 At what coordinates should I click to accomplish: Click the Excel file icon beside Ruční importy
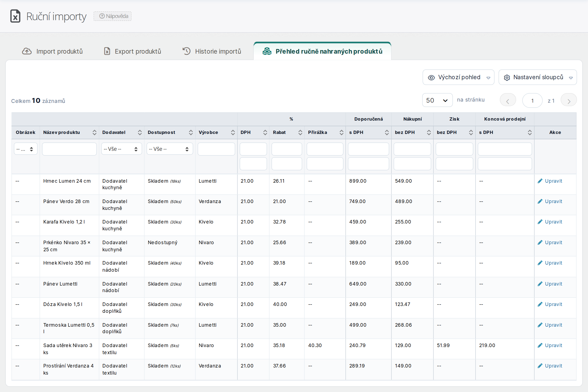pos(15,16)
